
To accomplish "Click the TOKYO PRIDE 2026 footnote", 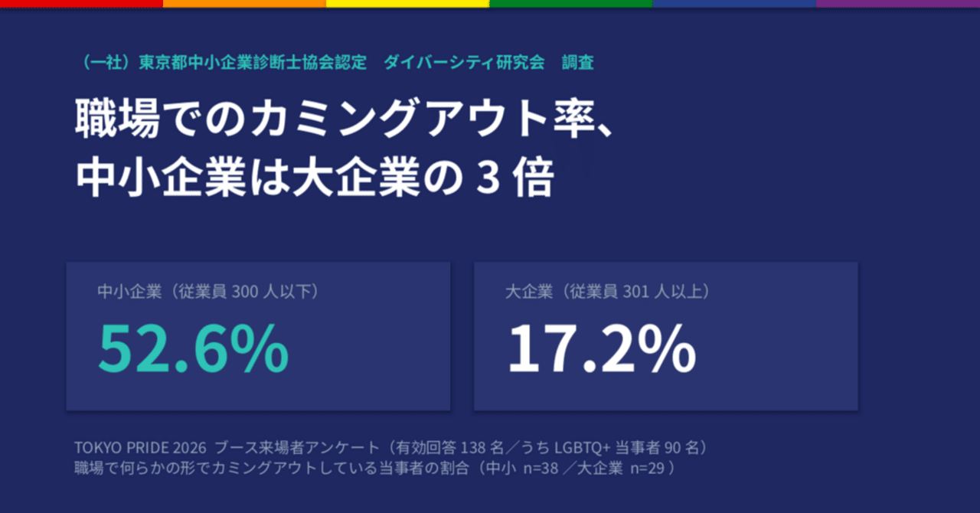I will (141, 447).
